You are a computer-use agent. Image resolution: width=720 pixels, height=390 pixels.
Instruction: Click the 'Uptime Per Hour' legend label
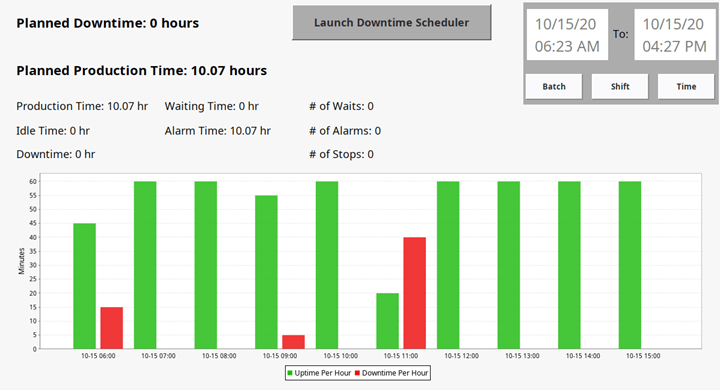(322, 373)
